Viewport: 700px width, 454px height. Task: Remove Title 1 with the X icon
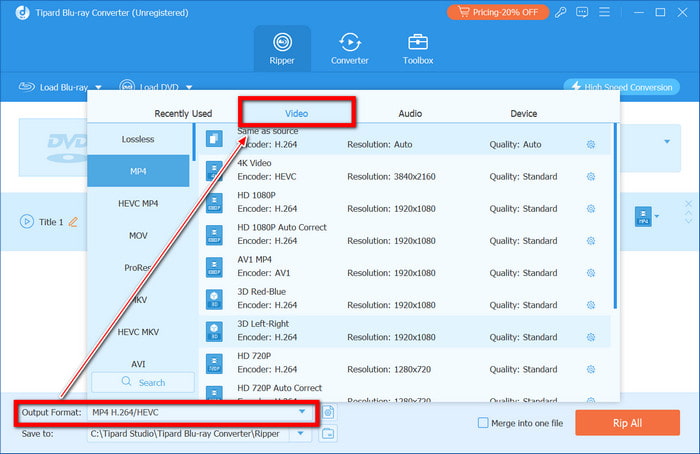(688, 204)
